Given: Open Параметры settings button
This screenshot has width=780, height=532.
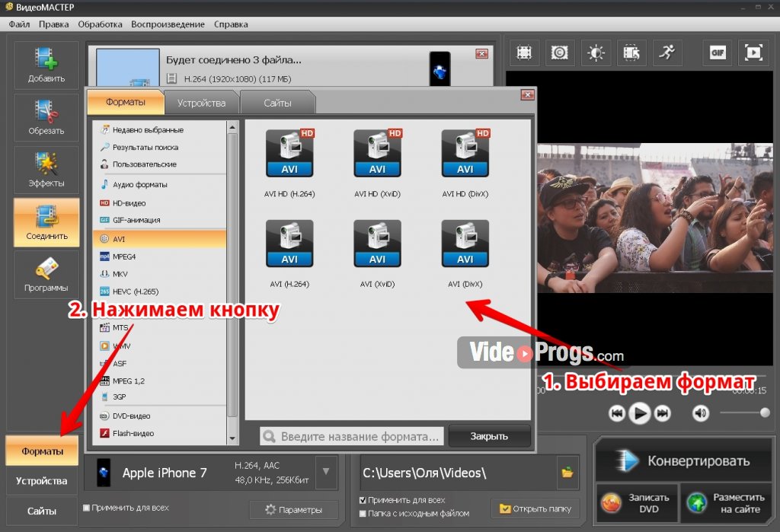Looking at the screenshot, I should coord(293,510).
